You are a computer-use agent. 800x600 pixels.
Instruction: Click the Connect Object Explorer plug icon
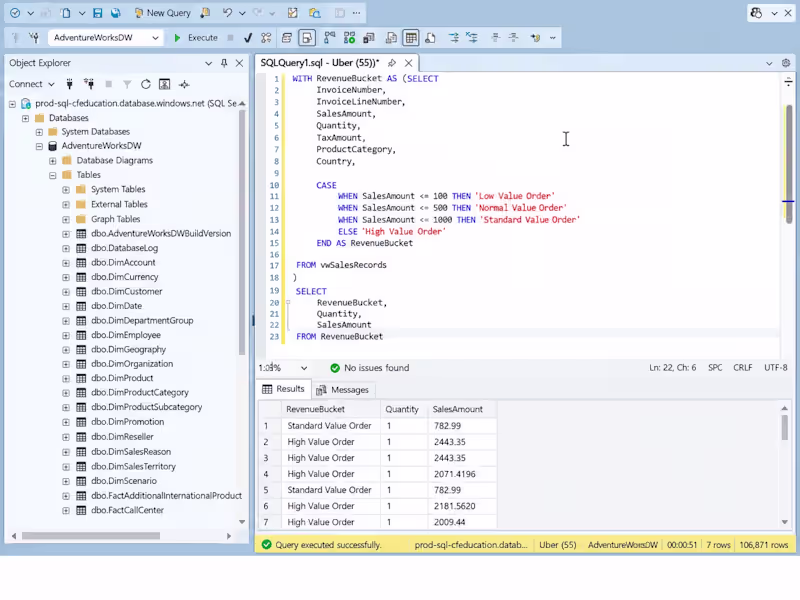(69, 84)
